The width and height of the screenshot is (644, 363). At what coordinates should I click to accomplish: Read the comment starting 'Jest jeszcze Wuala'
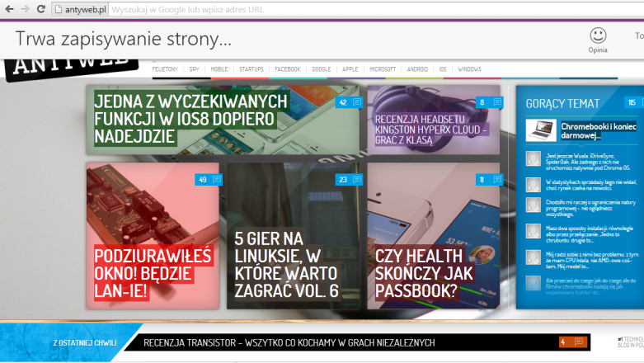pyautogui.click(x=589, y=162)
